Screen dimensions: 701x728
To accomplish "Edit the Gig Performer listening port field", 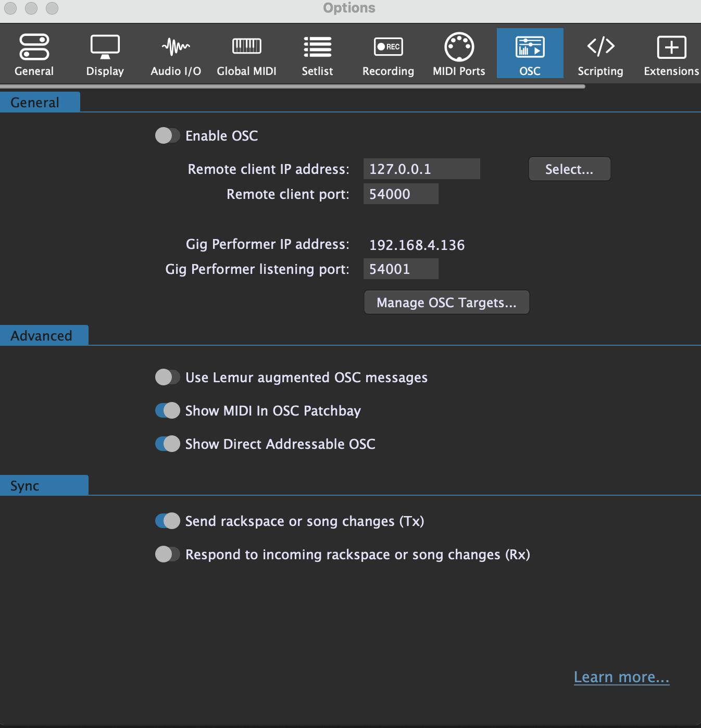I will pos(400,269).
